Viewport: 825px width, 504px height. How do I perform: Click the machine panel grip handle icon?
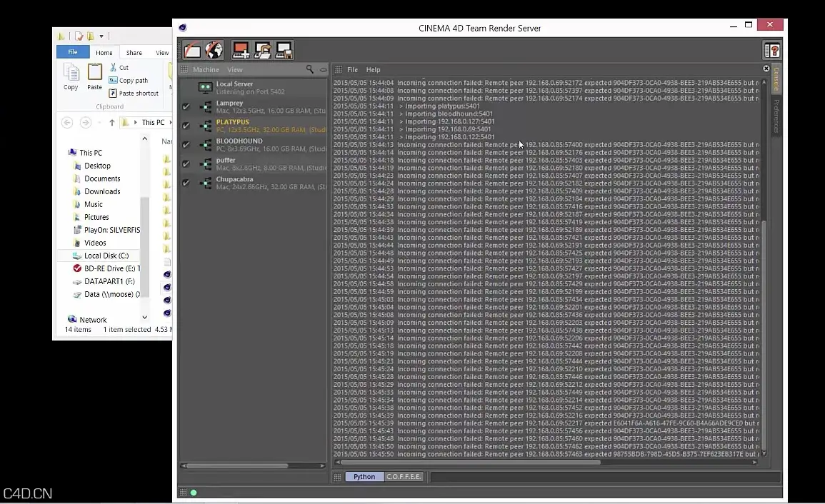tap(184, 69)
